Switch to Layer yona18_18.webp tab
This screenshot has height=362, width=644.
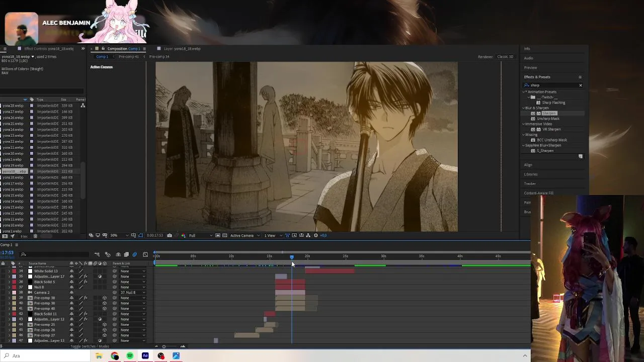click(182, 49)
